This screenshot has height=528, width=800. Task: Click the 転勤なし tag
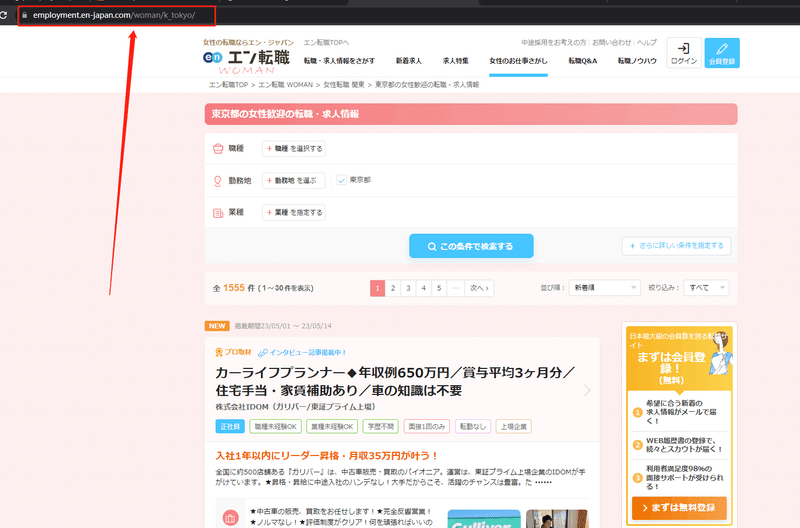(x=473, y=426)
